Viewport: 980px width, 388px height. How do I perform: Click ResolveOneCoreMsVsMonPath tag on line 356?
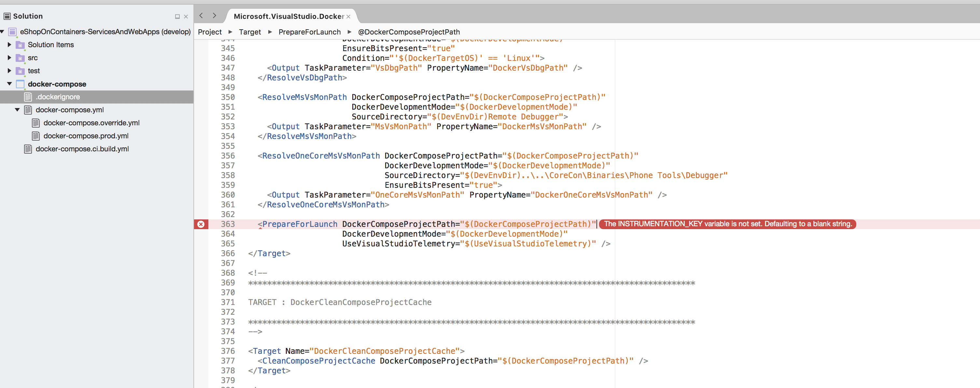[321, 156]
